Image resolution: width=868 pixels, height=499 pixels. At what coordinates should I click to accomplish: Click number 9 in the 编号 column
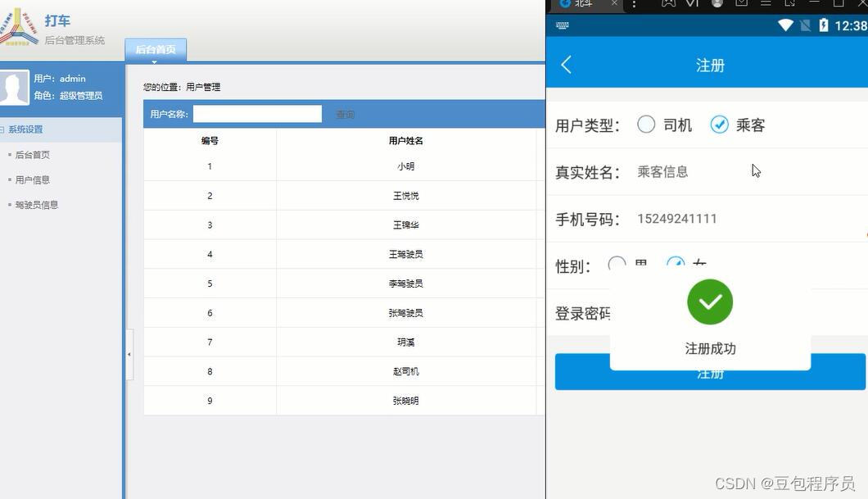210,401
